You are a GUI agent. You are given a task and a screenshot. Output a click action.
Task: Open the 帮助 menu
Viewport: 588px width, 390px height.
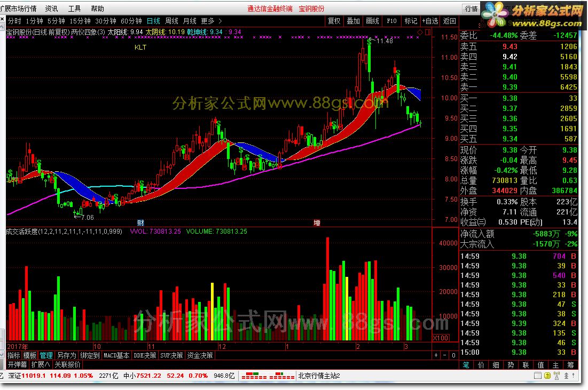[x=98, y=8]
